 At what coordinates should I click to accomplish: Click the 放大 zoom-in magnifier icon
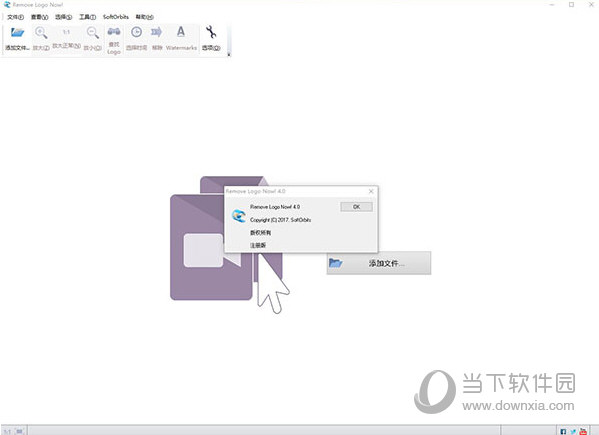click(x=41, y=33)
